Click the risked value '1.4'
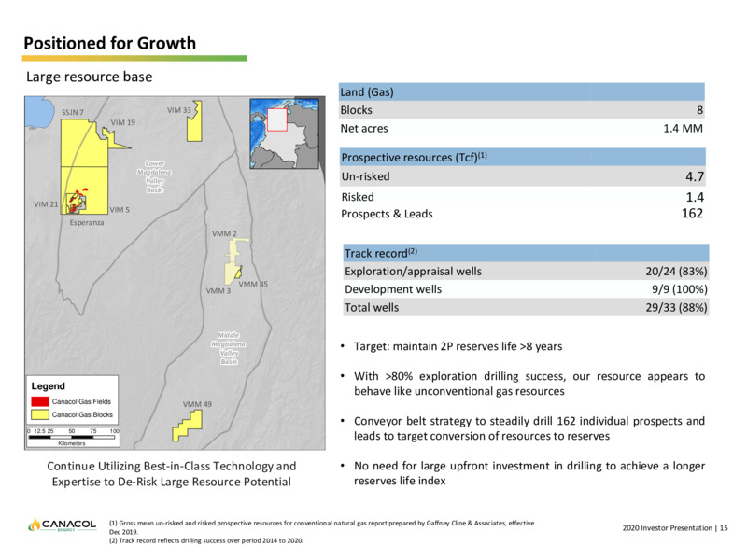Image resolution: width=747 pixels, height=560 pixels. 694,197
